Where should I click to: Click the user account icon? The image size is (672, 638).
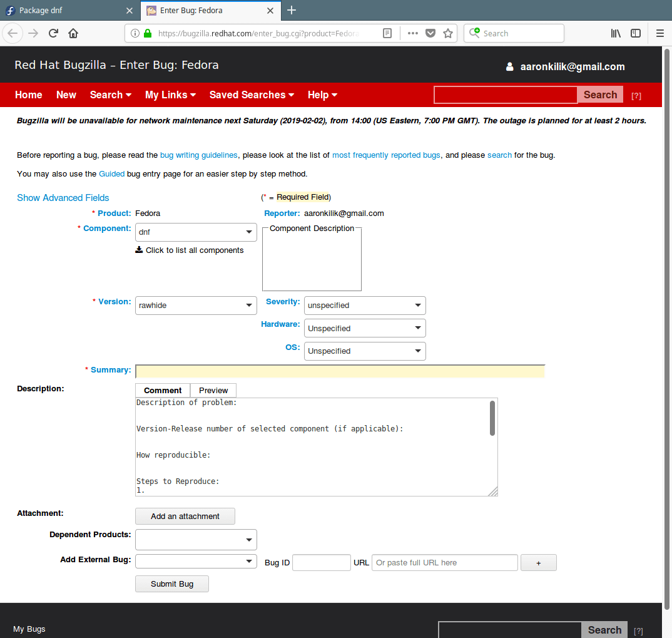[509, 66]
